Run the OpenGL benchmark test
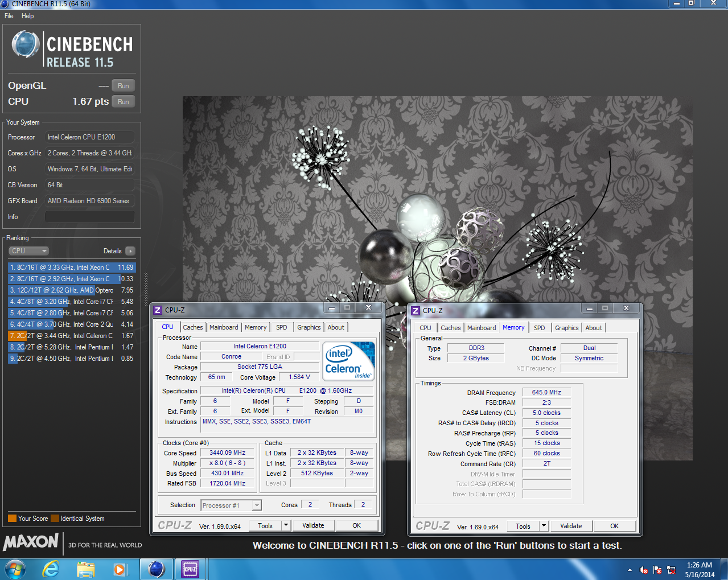Screen dimensions: 728x580 (124, 86)
